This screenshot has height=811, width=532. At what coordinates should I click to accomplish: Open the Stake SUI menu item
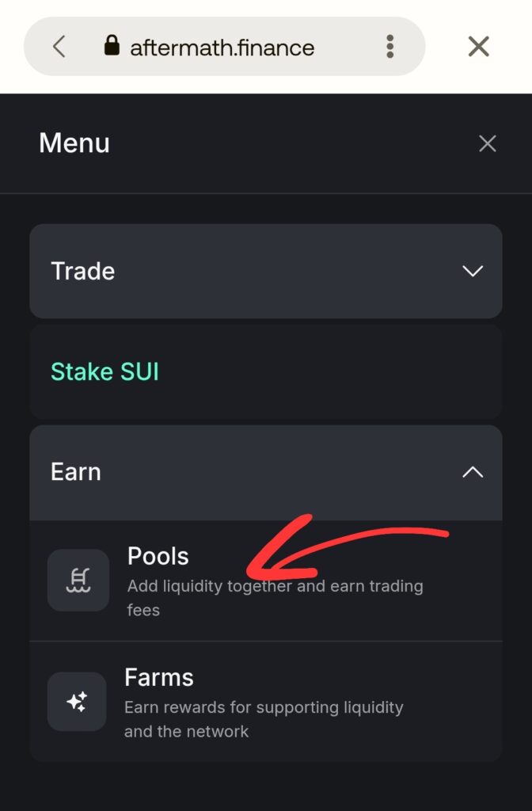coord(104,371)
